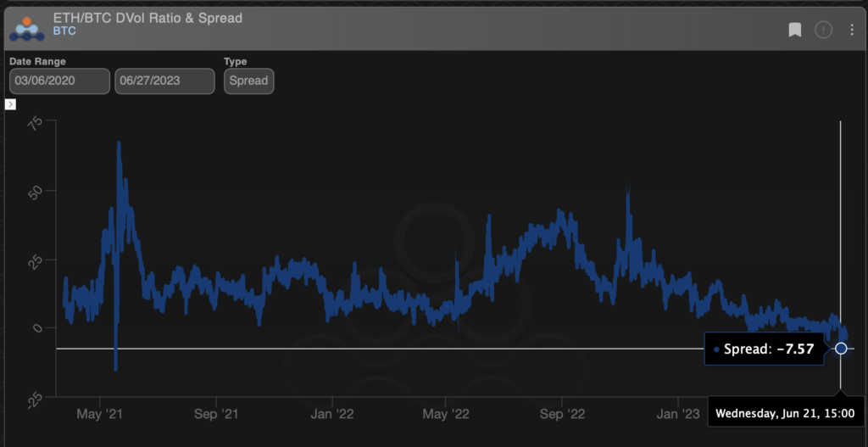Click the start date field 03/06/2020

click(x=59, y=81)
